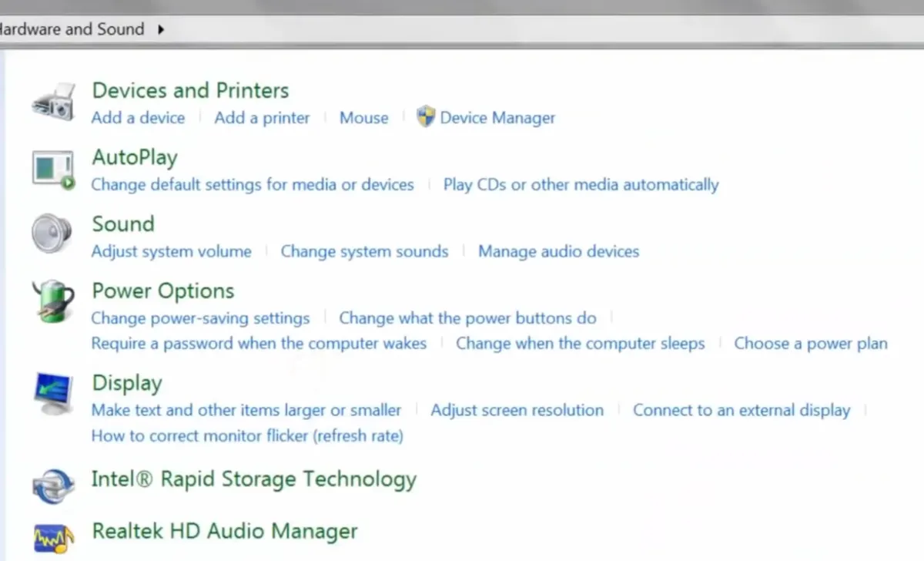Click the AutoPlay icon

(x=51, y=168)
